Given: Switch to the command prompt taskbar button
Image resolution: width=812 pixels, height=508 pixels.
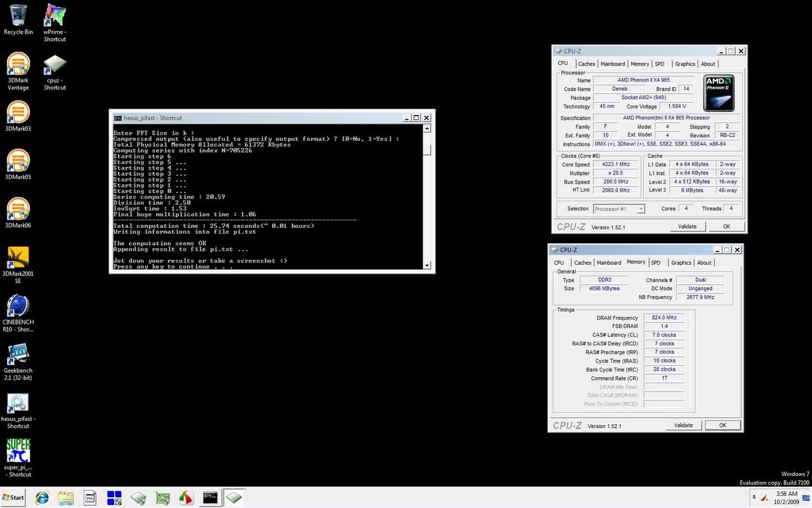Looking at the screenshot, I should click(210, 498).
